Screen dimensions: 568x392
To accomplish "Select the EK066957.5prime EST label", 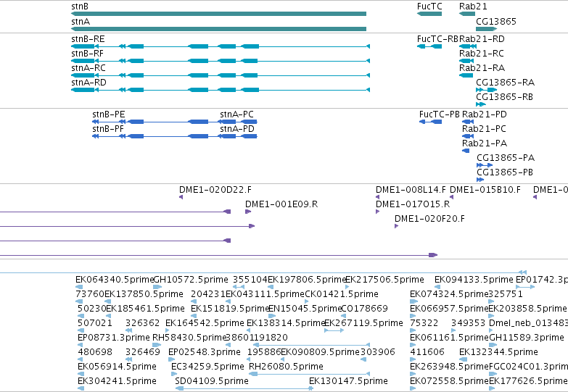I will click(x=449, y=309).
